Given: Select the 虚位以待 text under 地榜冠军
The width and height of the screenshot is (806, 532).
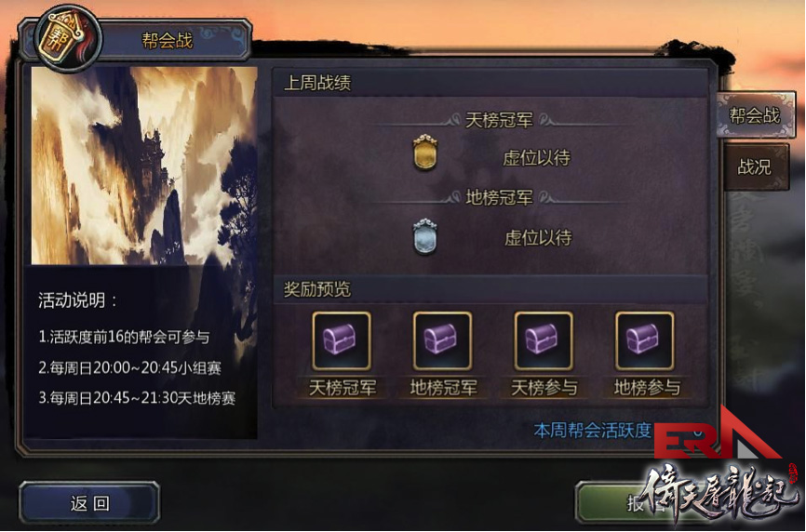Looking at the screenshot, I should pos(538,237).
